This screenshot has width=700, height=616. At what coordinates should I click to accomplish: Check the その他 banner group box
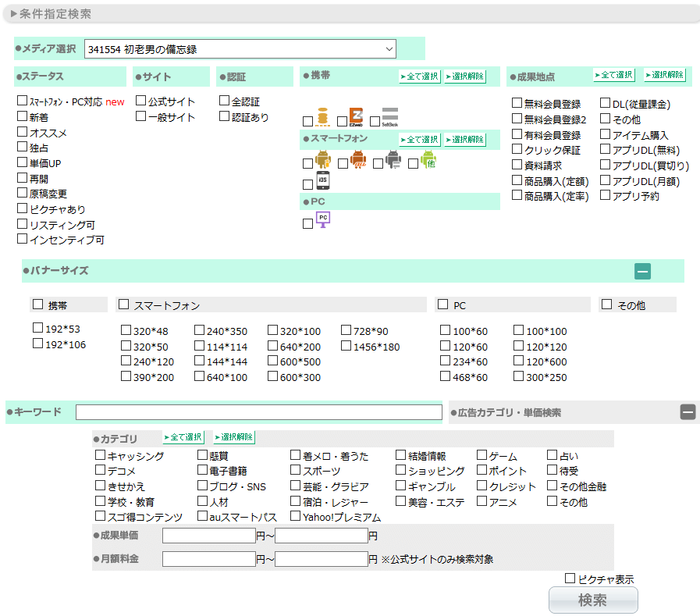coord(606,304)
